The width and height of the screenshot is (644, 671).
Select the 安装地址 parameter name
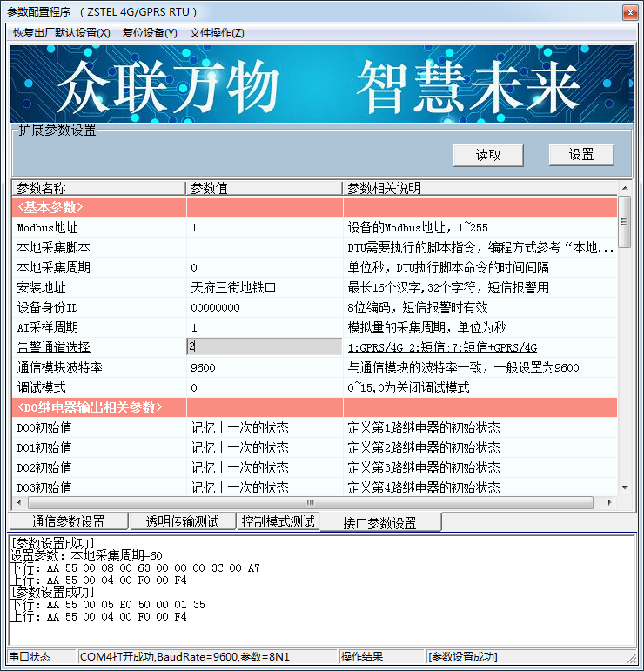[x=41, y=287]
